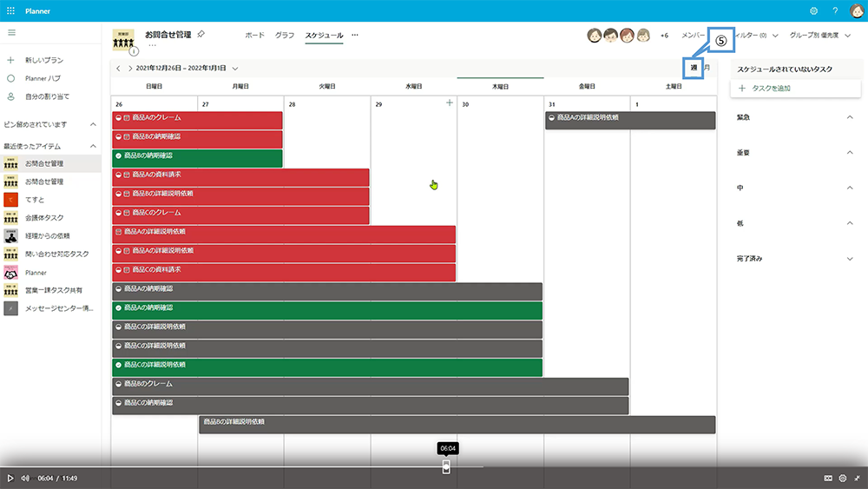Open the settings gear in top bar
Viewport: 868px width, 489px height.
pos(814,10)
